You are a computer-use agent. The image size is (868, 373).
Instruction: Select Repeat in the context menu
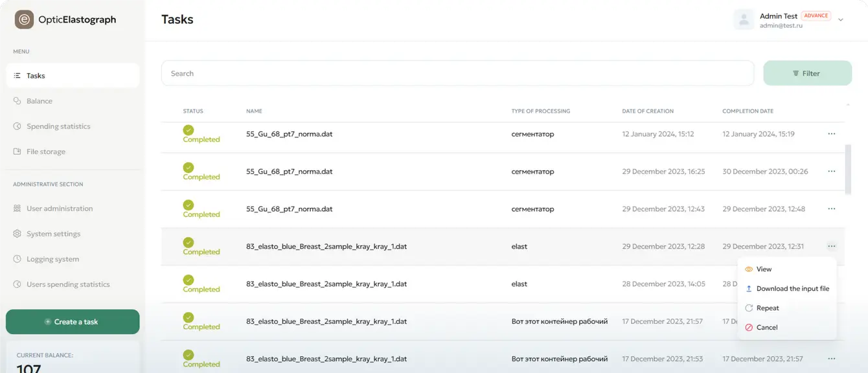[x=768, y=308]
